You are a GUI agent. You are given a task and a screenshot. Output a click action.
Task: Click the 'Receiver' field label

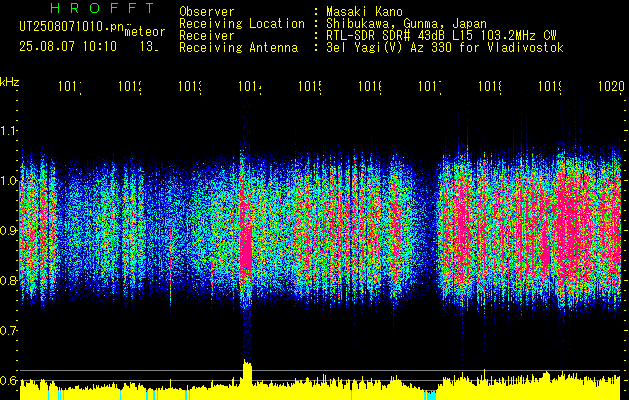point(207,36)
